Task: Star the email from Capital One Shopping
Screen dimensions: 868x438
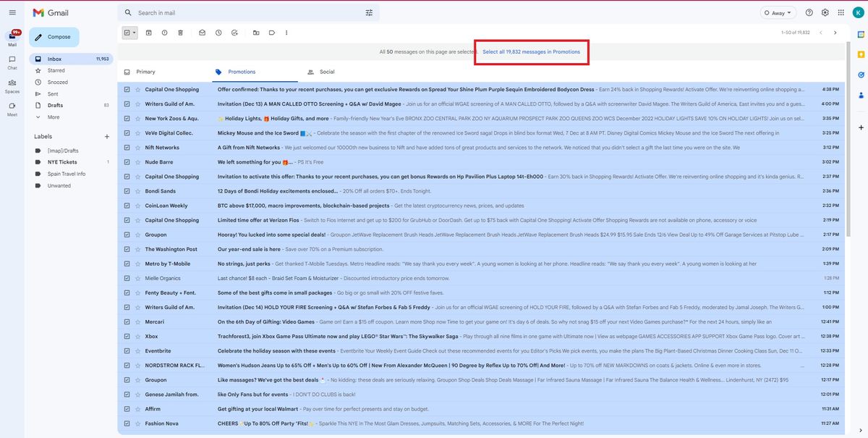Action: [137, 88]
